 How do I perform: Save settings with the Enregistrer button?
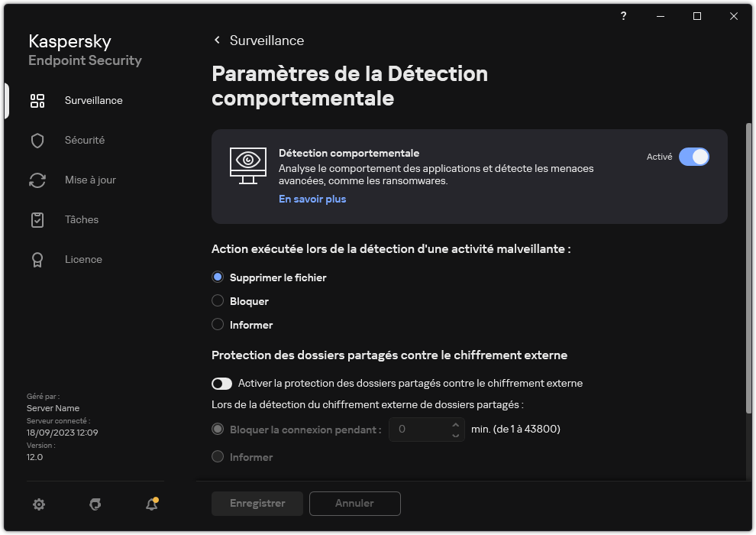click(257, 503)
